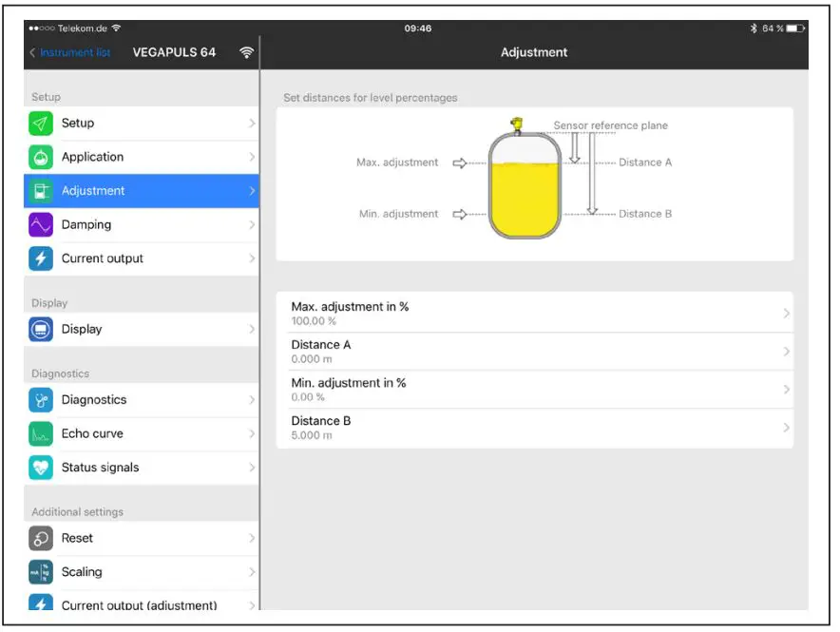Click the chevron on the Damping row
The image size is (840, 632).
(252, 224)
